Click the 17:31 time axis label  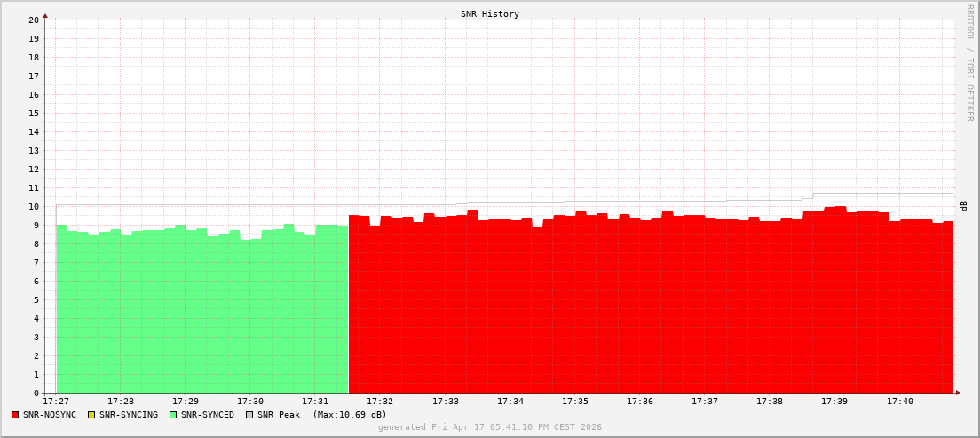(315, 402)
